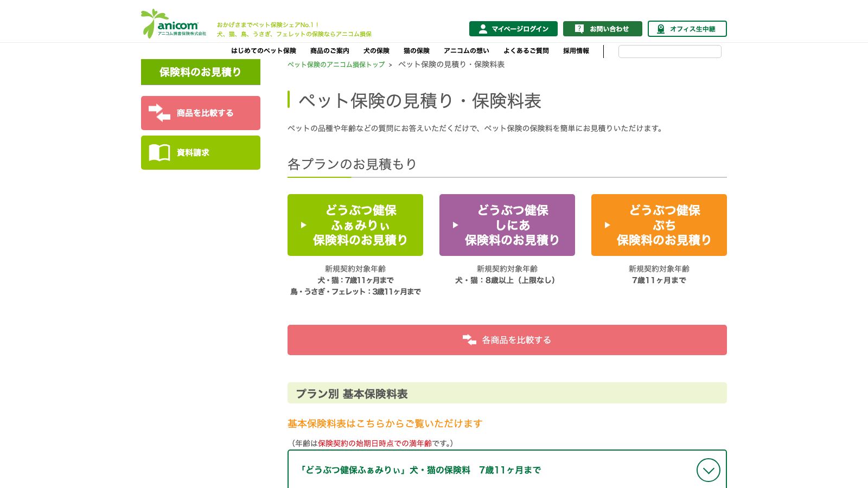The width and height of the screenshot is (868, 488).
Task: Click the person icon for マイページログイン
Action: 483,29
